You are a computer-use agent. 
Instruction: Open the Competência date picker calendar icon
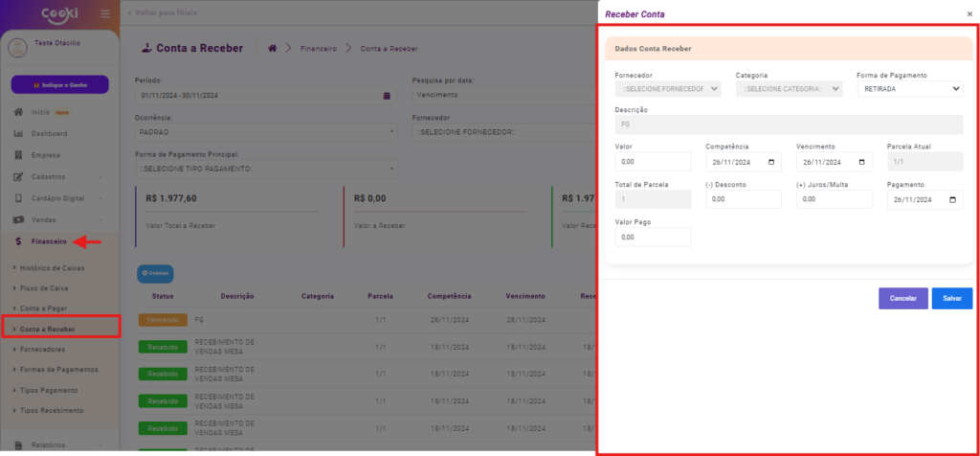click(772, 163)
